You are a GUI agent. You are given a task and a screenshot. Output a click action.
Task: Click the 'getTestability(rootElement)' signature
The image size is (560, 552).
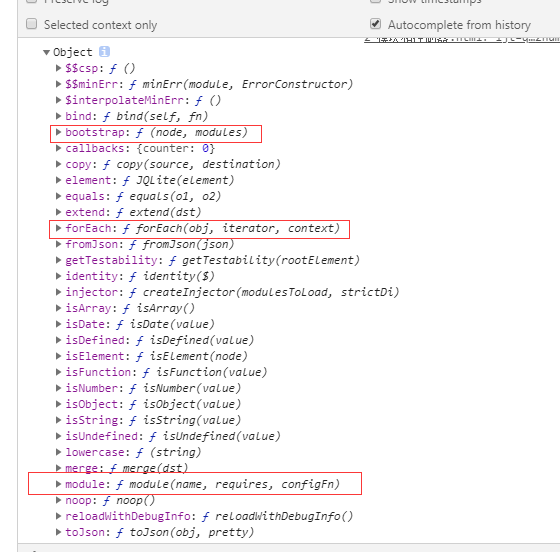[271, 260]
